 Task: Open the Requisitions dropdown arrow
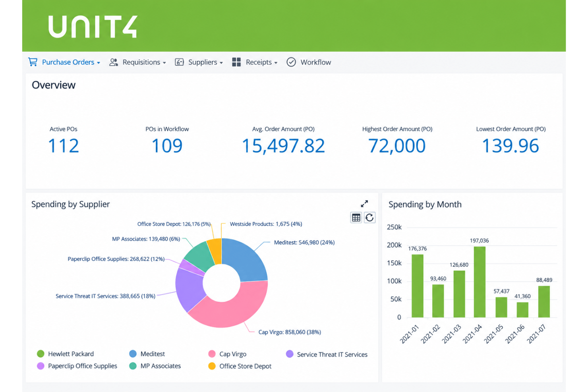pos(164,63)
